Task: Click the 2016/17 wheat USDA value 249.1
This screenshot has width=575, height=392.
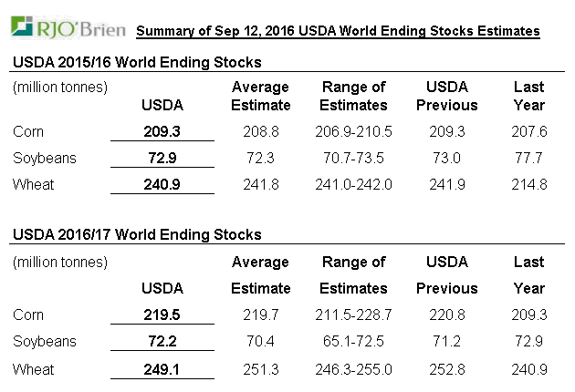Action: click(162, 369)
